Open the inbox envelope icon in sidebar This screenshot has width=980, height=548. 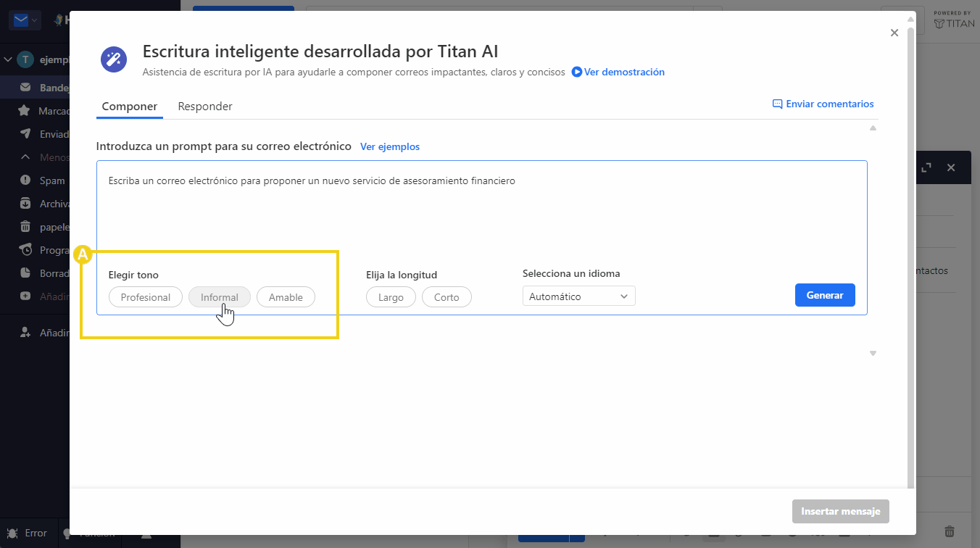click(x=25, y=88)
